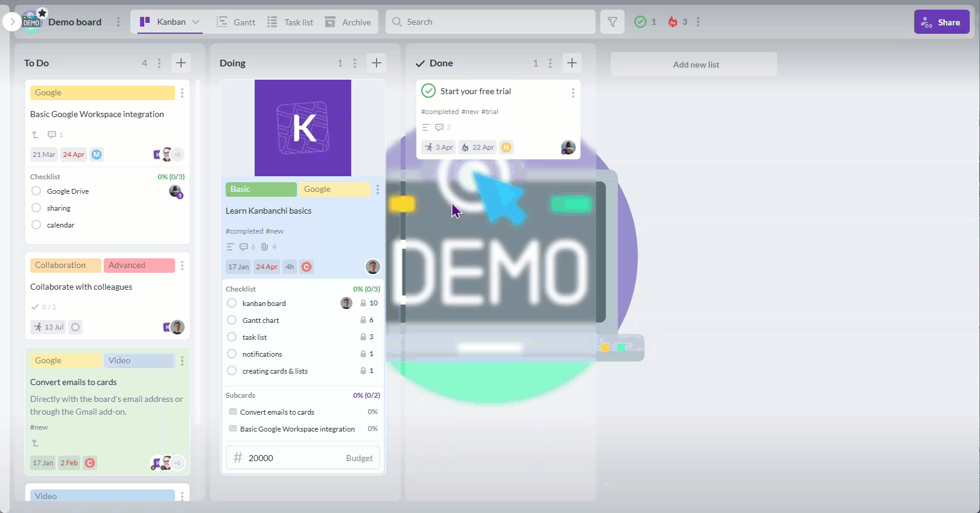Expand the left sidebar arrow button
Image resolution: width=980 pixels, height=513 pixels.
[12, 22]
